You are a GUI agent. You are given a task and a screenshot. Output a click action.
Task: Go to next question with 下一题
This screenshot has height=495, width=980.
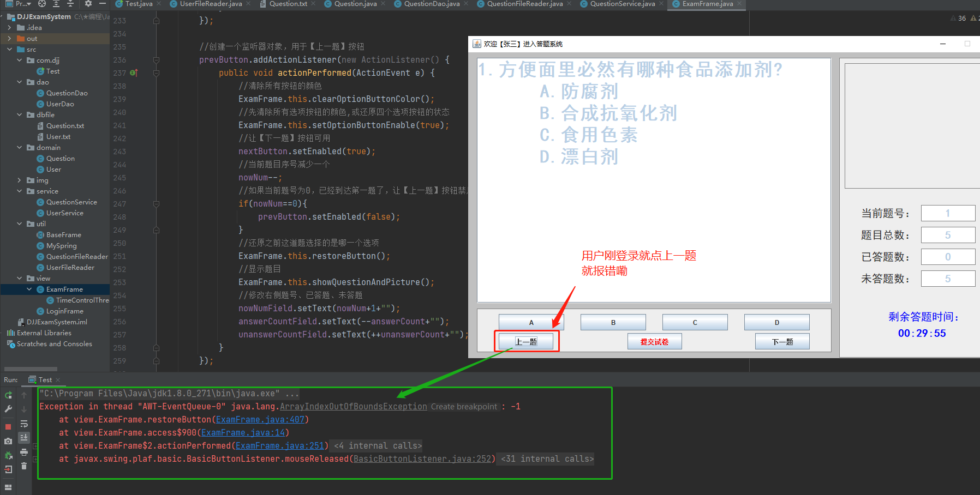click(782, 342)
